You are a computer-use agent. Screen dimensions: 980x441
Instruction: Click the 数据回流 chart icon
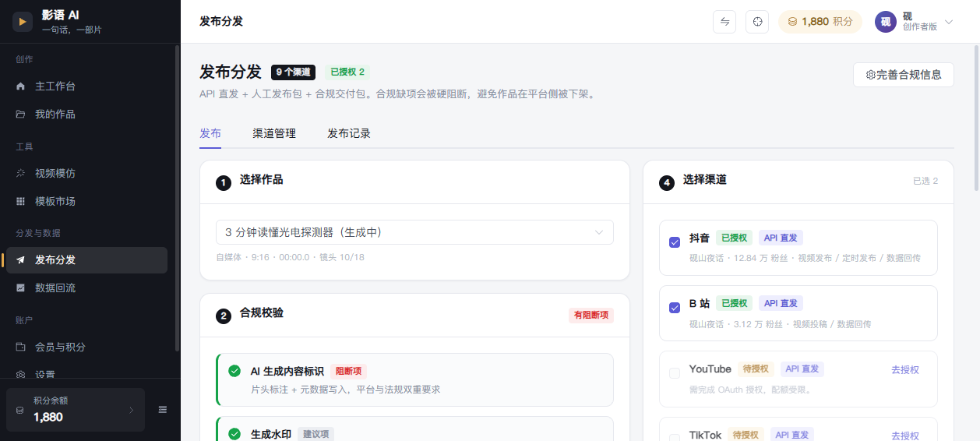pyautogui.click(x=20, y=288)
